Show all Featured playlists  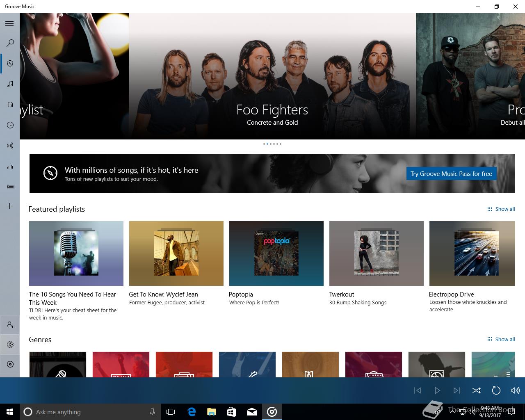point(501,209)
